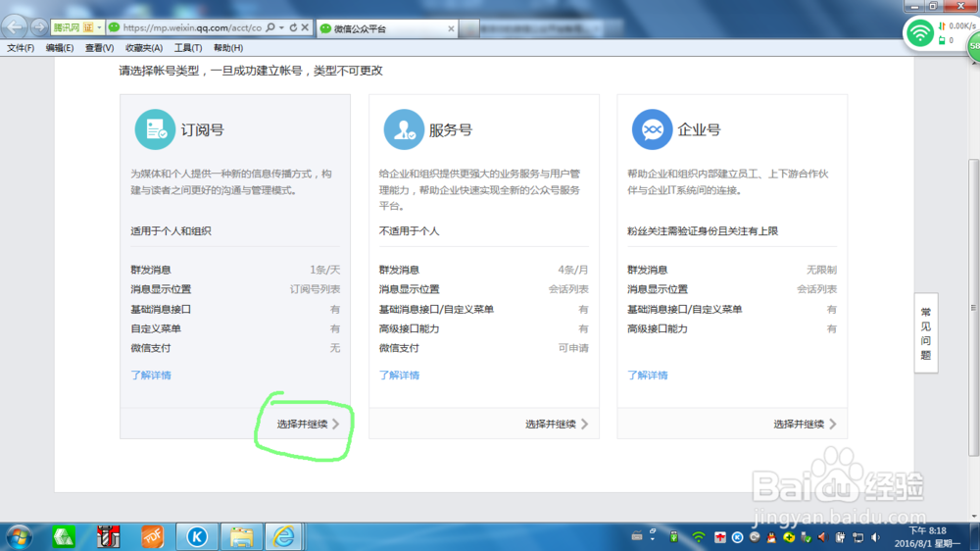Click the green WiFi speed widget icon
The width and height of the screenshot is (980, 551).
coord(920,32)
